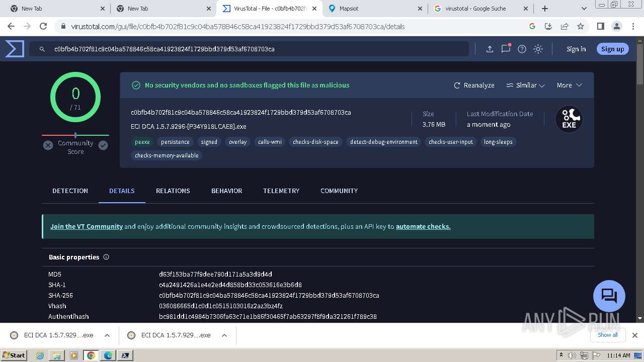Open the Chrome three-dot menu

(x=632, y=26)
